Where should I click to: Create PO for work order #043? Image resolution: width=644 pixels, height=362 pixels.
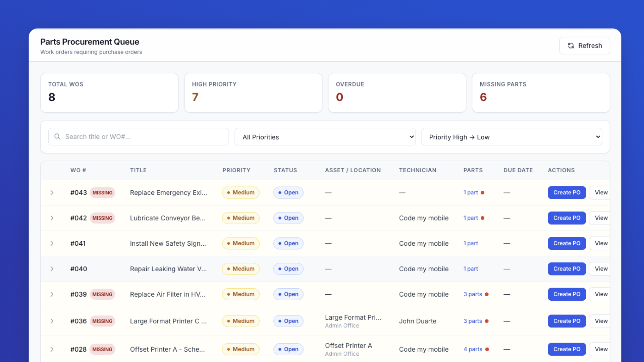coord(567,193)
